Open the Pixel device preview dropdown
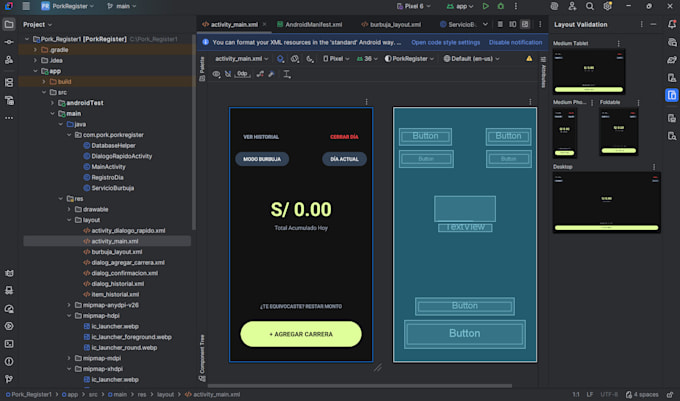680x401 pixels. point(336,59)
